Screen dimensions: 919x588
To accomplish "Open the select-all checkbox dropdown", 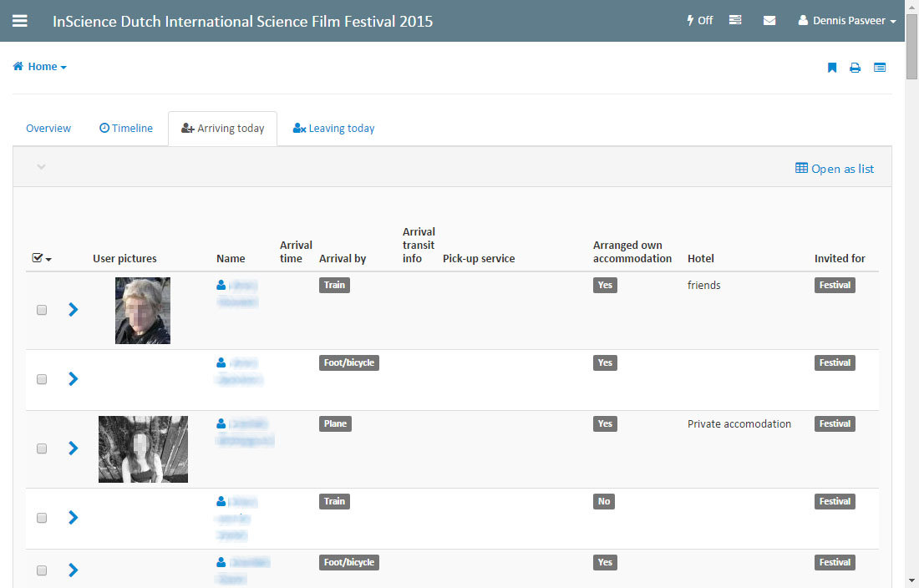I will 42,259.
